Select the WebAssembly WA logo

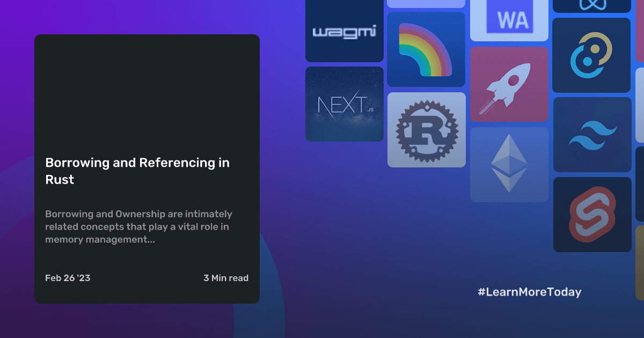(509, 18)
